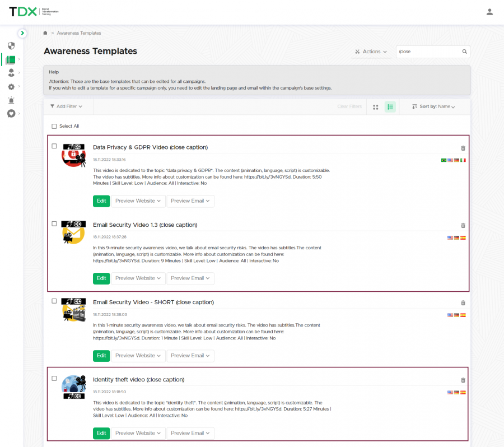Go to home via breadcrumb icon
Screen dimensions: 504x447
tap(45, 33)
